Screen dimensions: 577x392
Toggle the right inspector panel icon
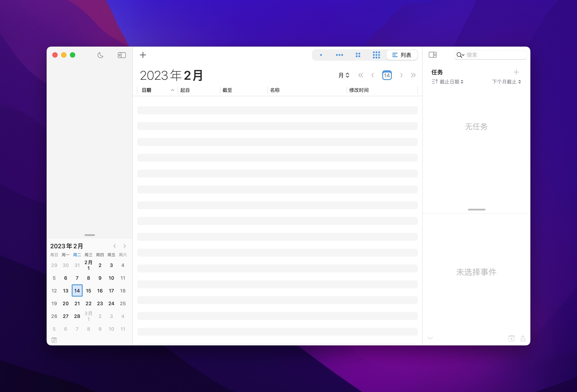(433, 55)
